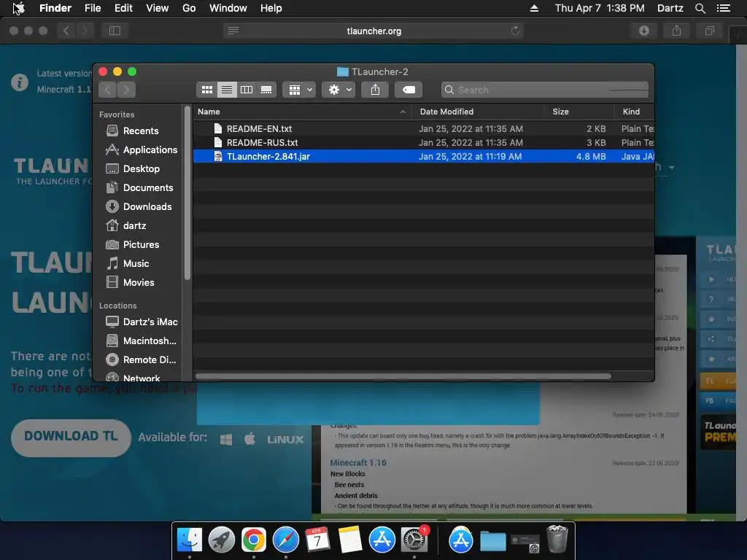
Task: Sort by Date Modified column header
Action: point(478,112)
